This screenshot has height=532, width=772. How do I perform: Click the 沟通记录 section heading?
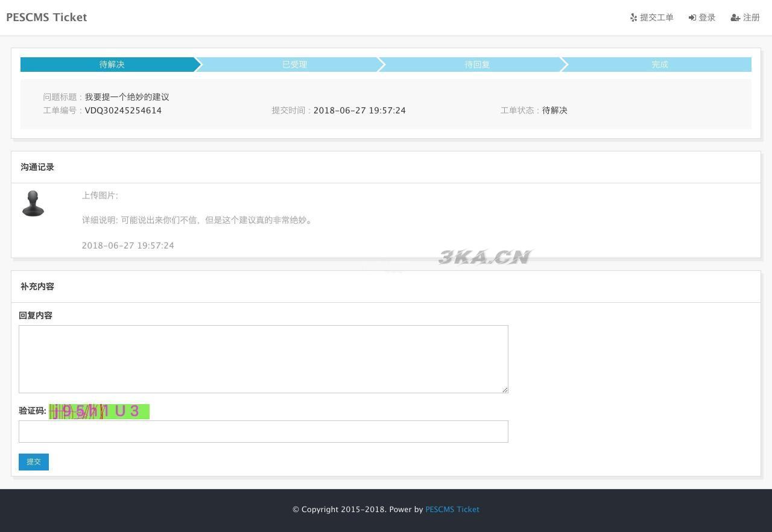pos(37,167)
